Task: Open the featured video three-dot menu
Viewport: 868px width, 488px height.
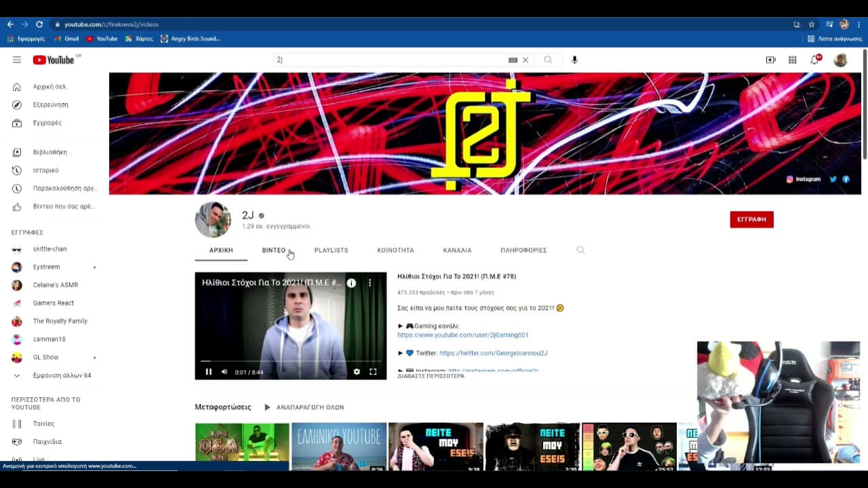Action: (370, 283)
